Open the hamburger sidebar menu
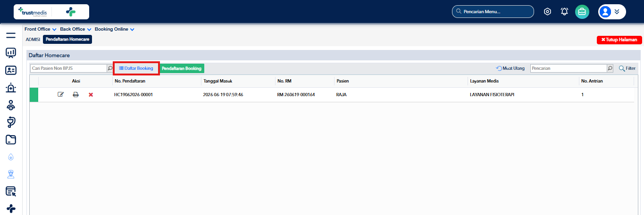 pyautogui.click(x=11, y=35)
